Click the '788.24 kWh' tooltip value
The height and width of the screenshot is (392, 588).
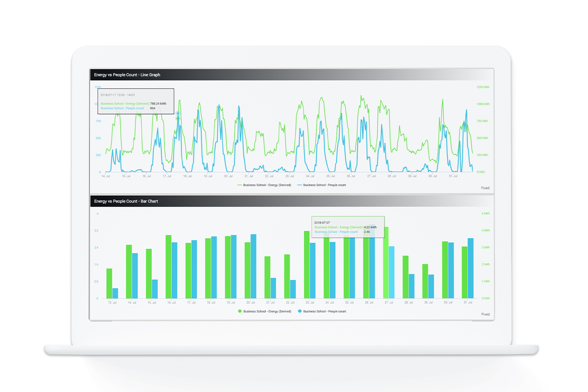click(158, 103)
